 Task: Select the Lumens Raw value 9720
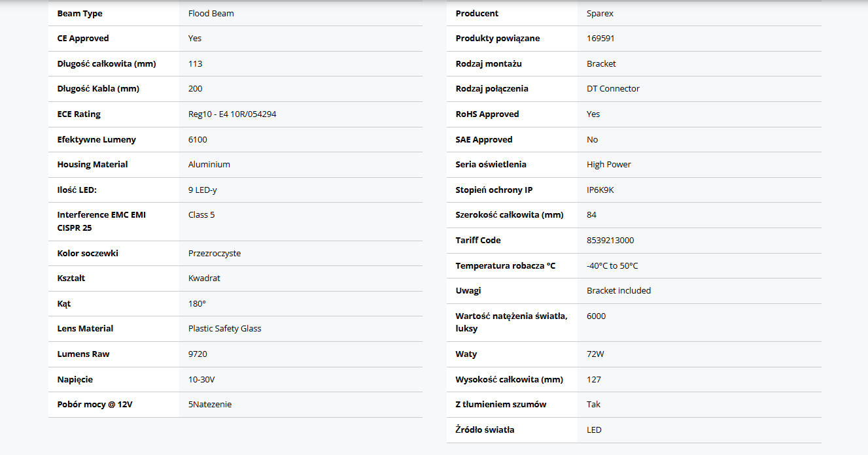click(198, 354)
